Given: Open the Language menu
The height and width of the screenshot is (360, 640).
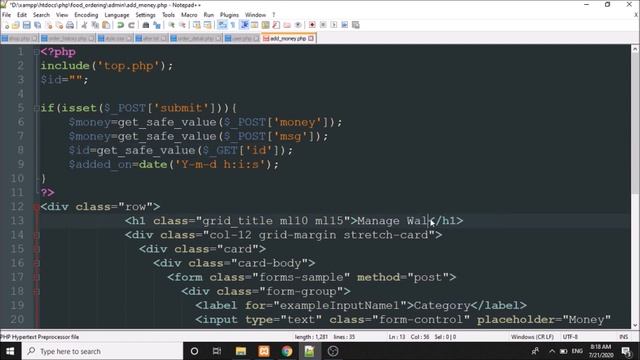Looking at the screenshot, I should (117, 15).
